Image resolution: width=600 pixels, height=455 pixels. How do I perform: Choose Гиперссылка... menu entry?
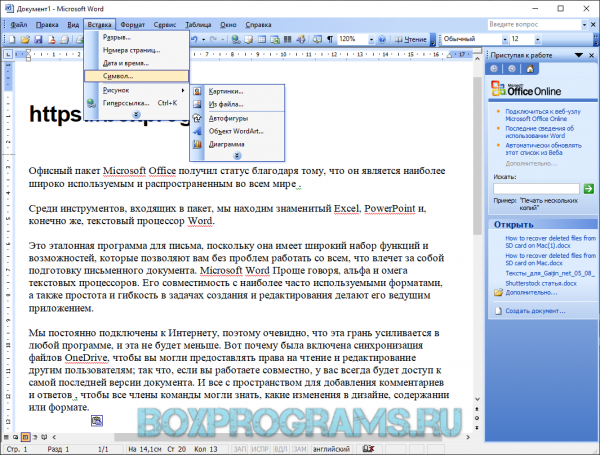click(x=136, y=103)
